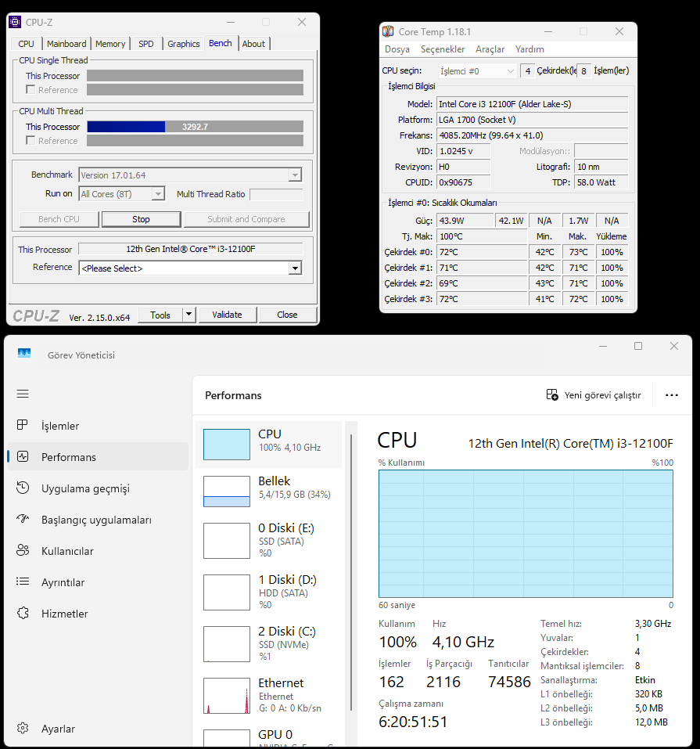This screenshot has height=749, width=700.
Task: Click the Bench CPU button
Action: pos(59,219)
